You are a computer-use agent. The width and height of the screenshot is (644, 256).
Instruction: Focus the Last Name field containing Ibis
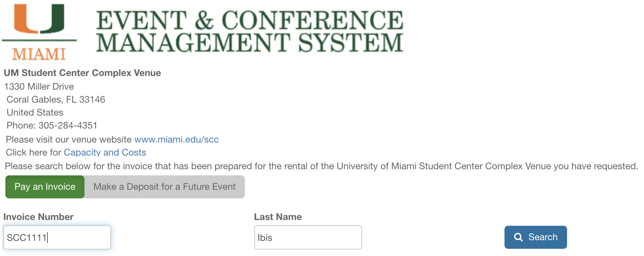pos(308,237)
